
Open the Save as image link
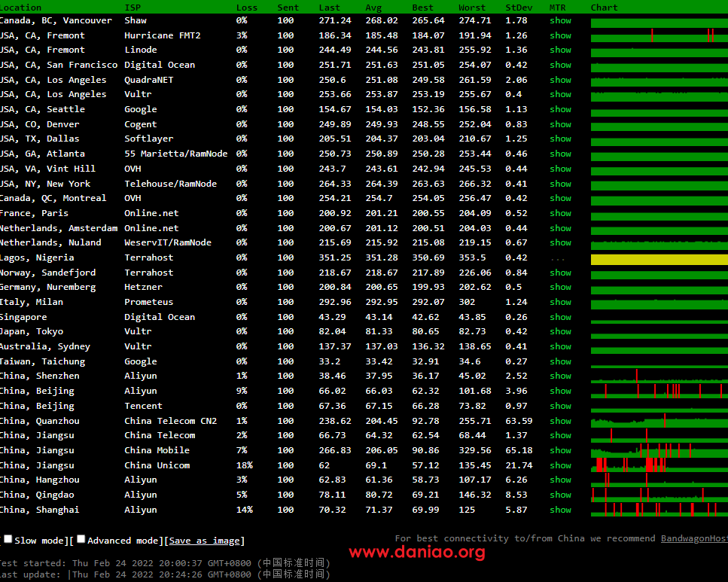[x=204, y=541]
